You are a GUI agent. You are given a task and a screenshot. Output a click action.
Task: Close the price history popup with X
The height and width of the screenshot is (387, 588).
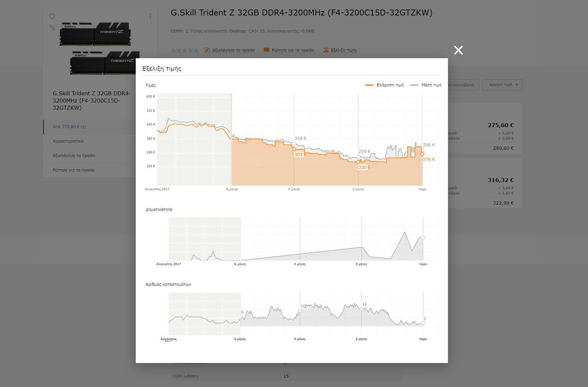458,50
